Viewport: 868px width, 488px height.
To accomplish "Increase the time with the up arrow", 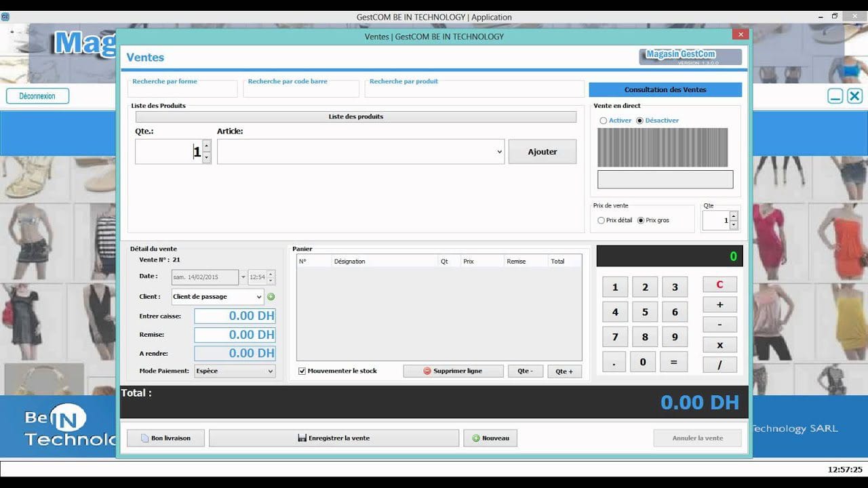I will pos(271,274).
